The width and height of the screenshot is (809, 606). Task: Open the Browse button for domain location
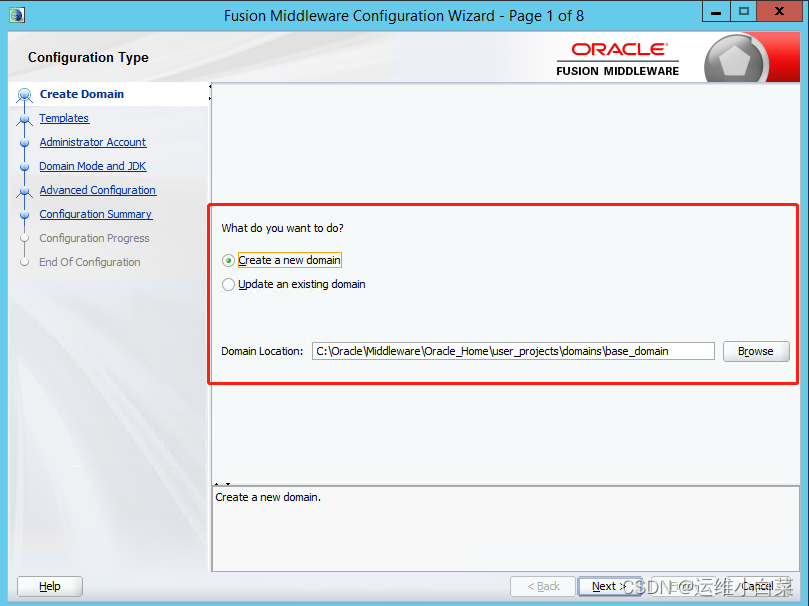click(756, 351)
